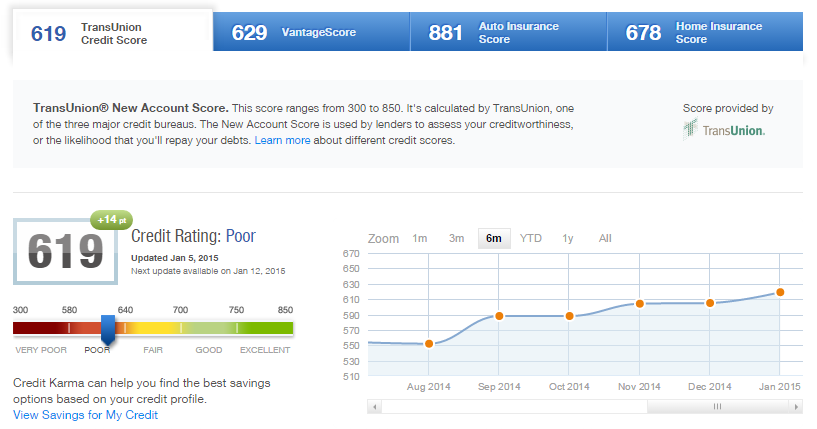This screenshot has width=817, height=429.
Task: Click the VERY POOR scale label
Action: pyautogui.click(x=41, y=350)
